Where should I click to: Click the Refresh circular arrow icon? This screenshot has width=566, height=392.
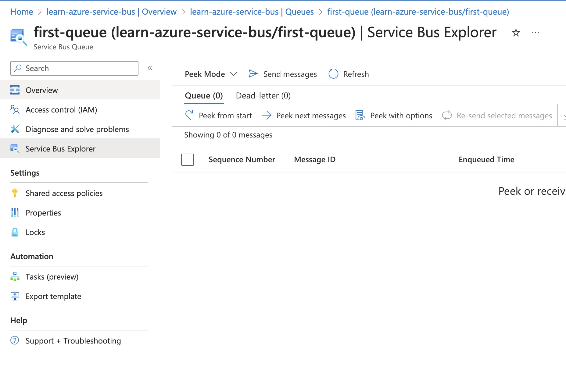tap(333, 74)
